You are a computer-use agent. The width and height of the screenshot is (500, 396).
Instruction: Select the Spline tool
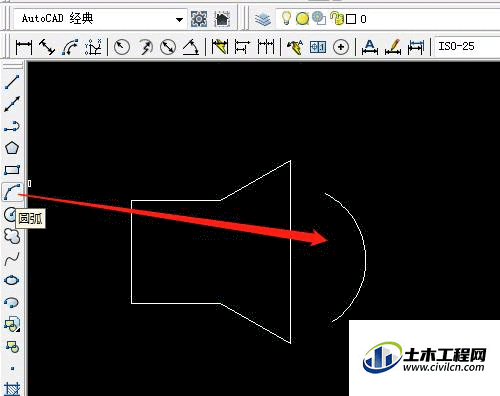tap(12, 259)
